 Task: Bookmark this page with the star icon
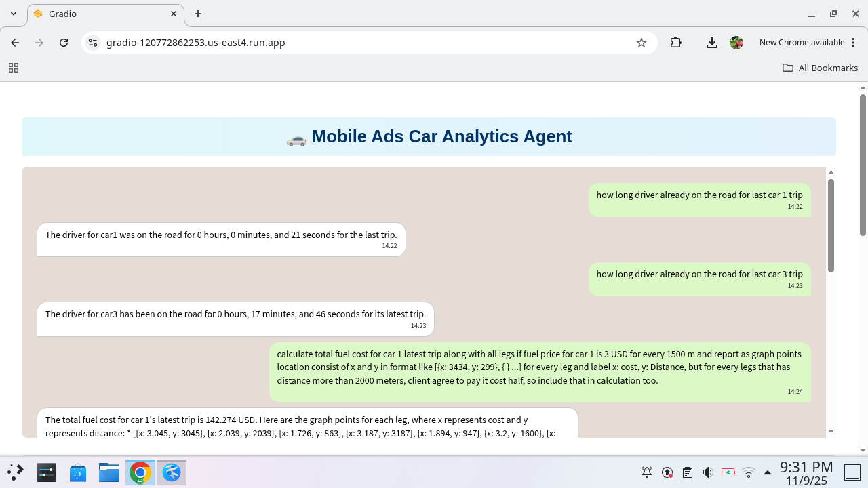[x=641, y=42]
